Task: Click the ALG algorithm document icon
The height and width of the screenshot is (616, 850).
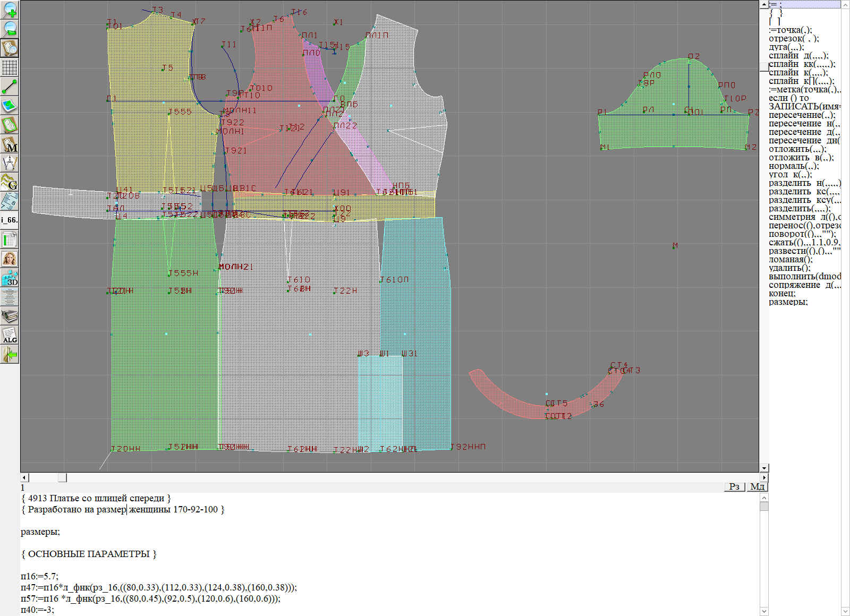Action: click(10, 336)
